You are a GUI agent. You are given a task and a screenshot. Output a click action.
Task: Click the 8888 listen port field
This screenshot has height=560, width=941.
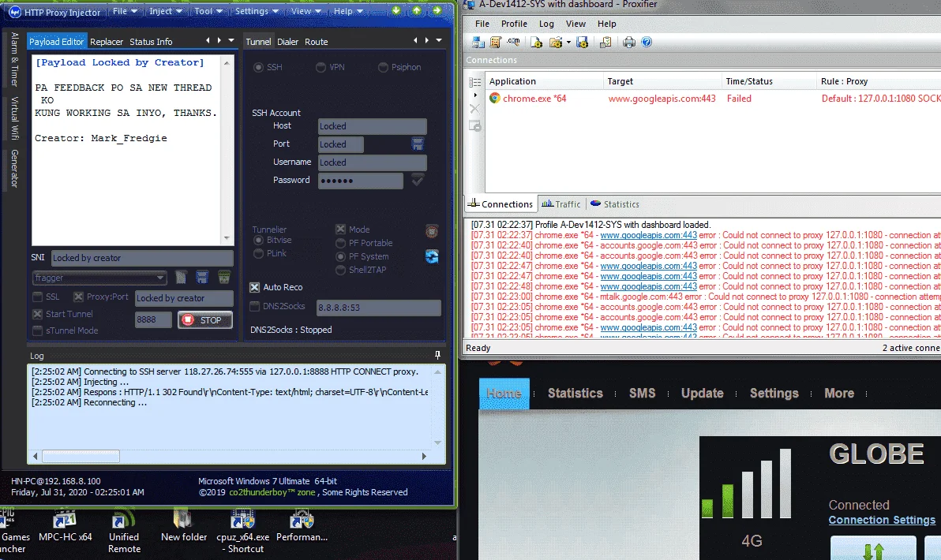click(153, 319)
